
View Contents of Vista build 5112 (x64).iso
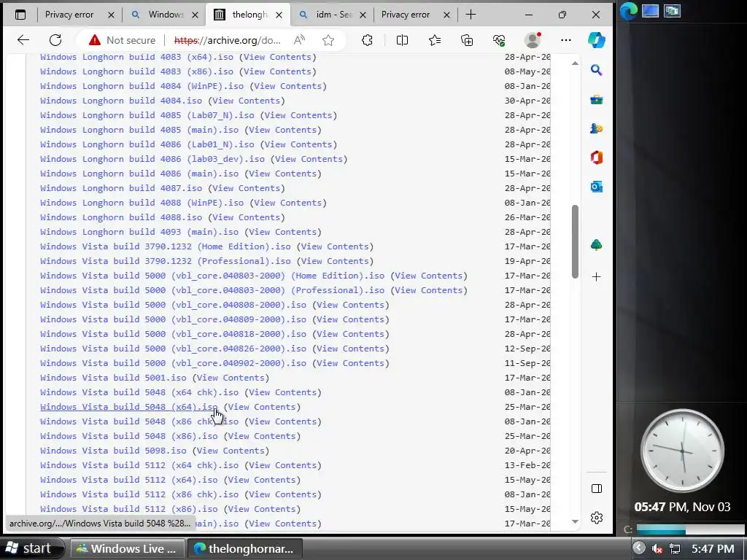262,480
